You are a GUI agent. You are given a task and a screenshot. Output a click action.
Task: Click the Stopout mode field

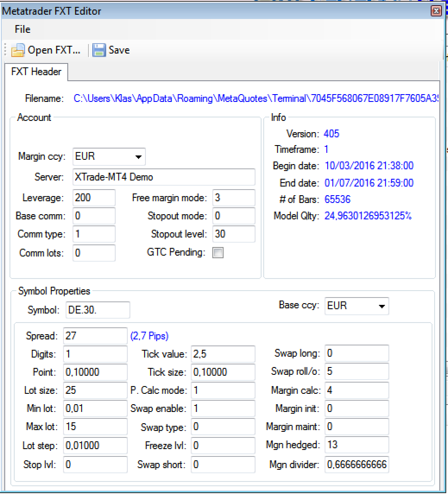233,216
